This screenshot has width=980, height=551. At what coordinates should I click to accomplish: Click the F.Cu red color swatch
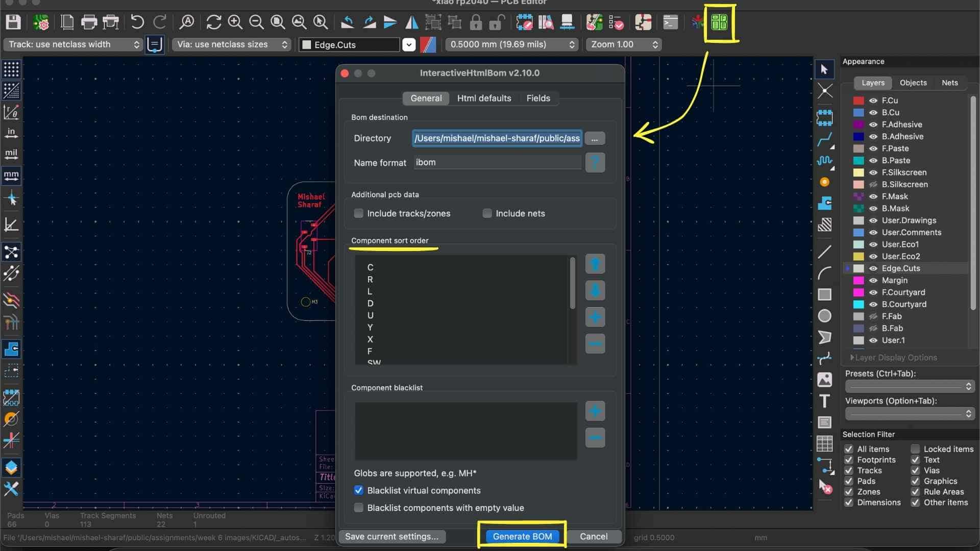click(x=859, y=101)
